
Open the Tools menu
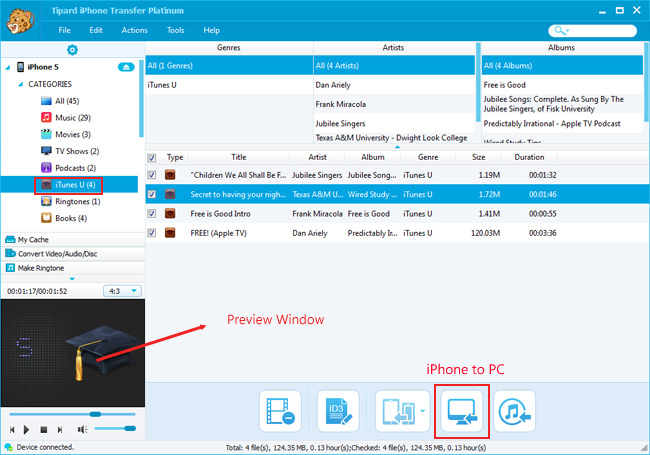click(175, 30)
